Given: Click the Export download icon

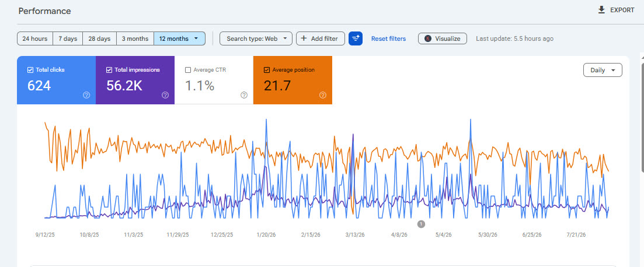Looking at the screenshot, I should (x=602, y=10).
